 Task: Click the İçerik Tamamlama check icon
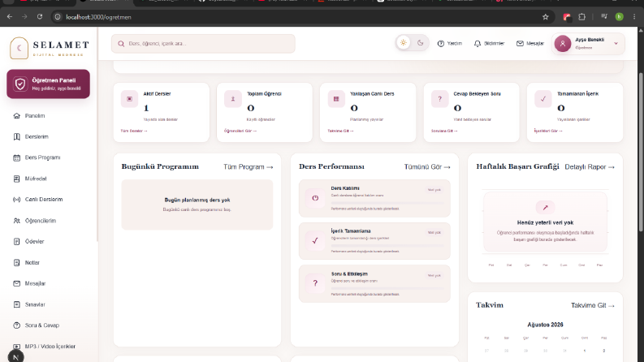pos(315,241)
